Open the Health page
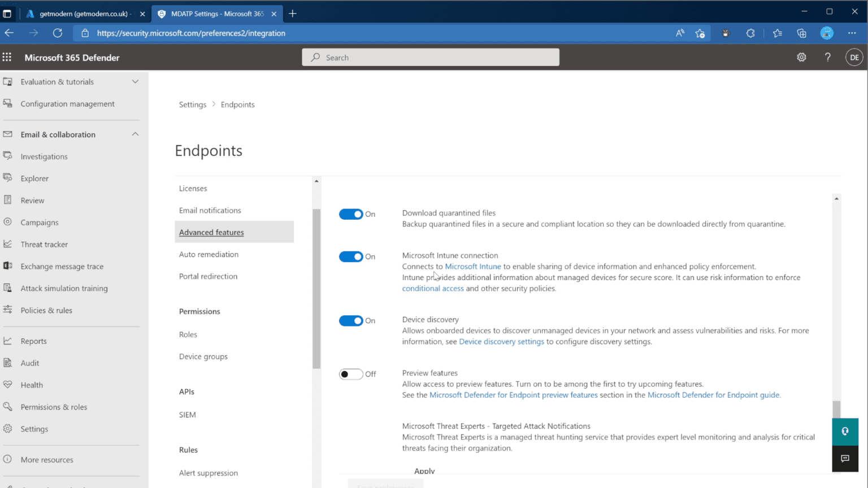 point(31,385)
